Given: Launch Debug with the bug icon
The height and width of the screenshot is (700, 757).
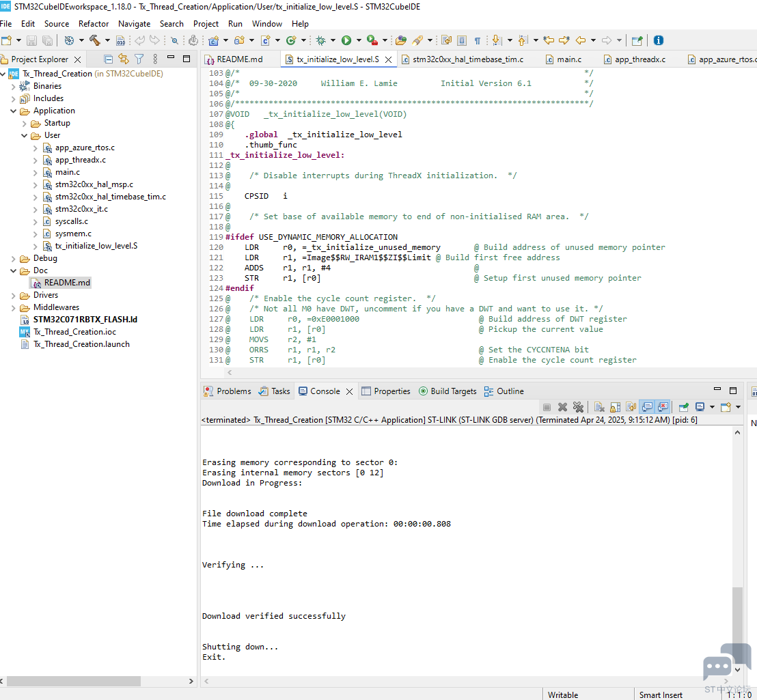Looking at the screenshot, I should coord(320,40).
